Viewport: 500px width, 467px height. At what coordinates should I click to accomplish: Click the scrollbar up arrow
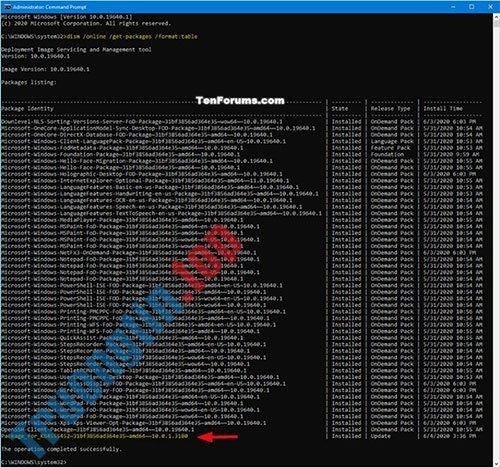coord(496,17)
